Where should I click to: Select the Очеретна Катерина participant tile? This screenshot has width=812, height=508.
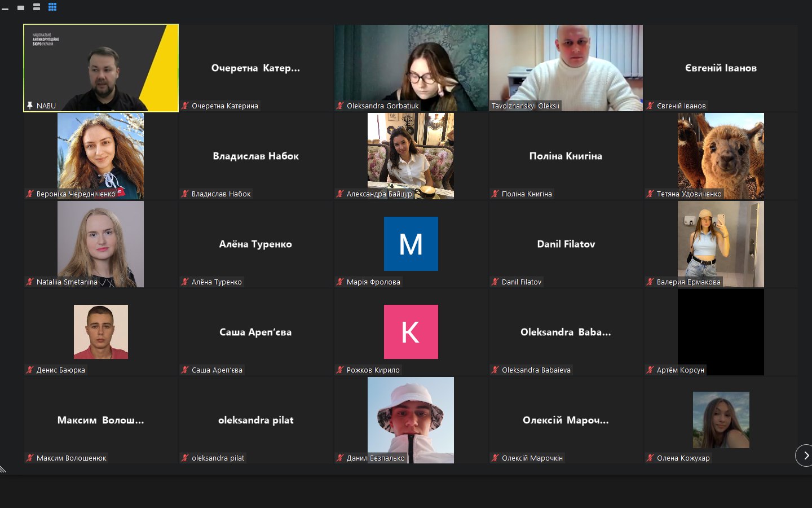(x=255, y=68)
